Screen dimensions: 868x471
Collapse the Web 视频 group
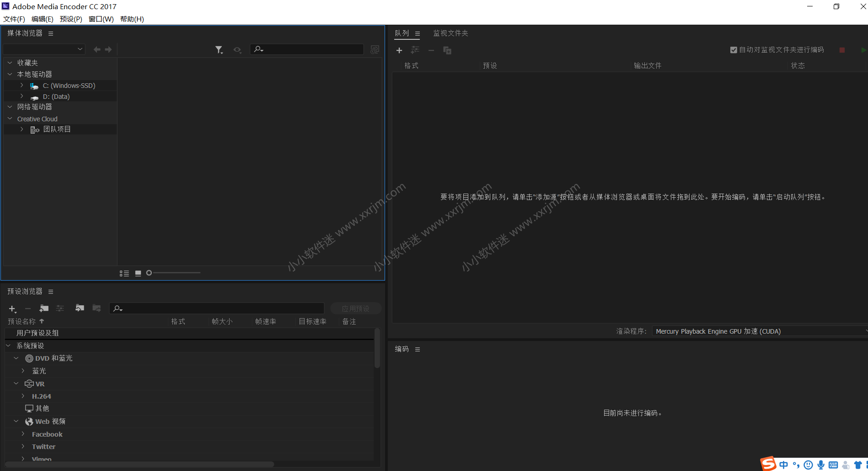16,421
